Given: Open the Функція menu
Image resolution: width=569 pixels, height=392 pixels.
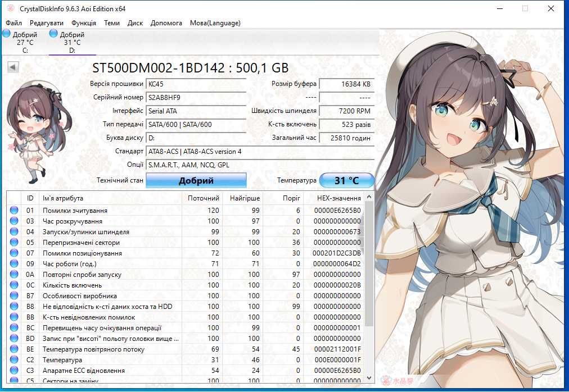Looking at the screenshot, I should (84, 23).
